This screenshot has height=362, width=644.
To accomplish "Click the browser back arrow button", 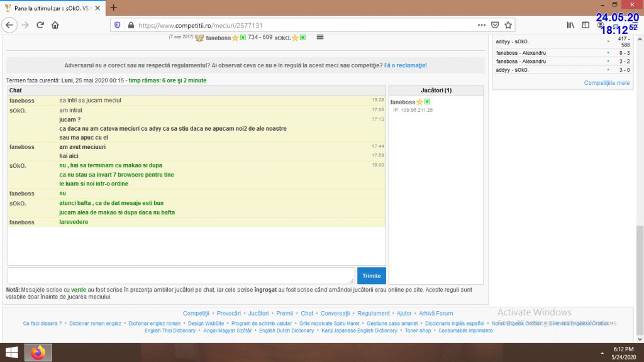I will 9,25.
